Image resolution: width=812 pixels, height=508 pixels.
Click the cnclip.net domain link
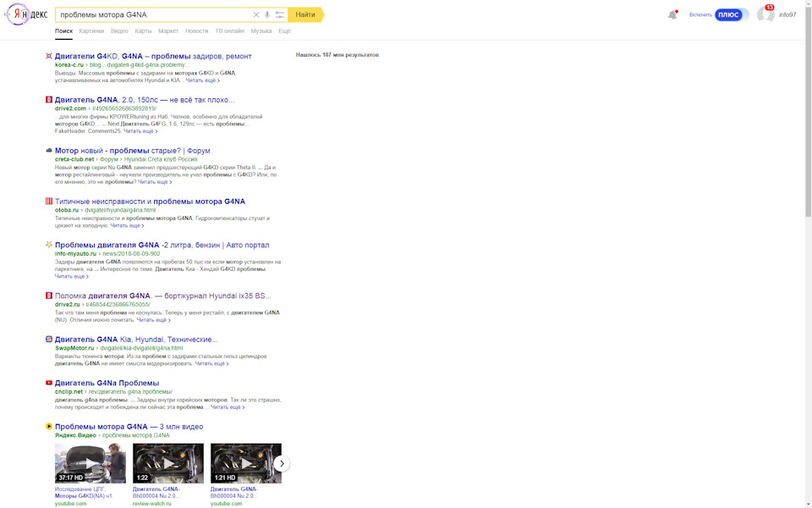[x=69, y=391]
